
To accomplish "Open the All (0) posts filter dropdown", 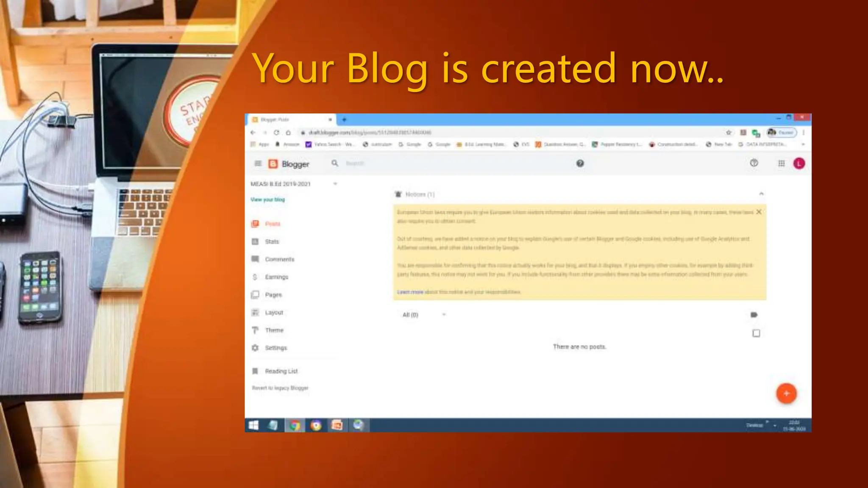I will click(424, 315).
